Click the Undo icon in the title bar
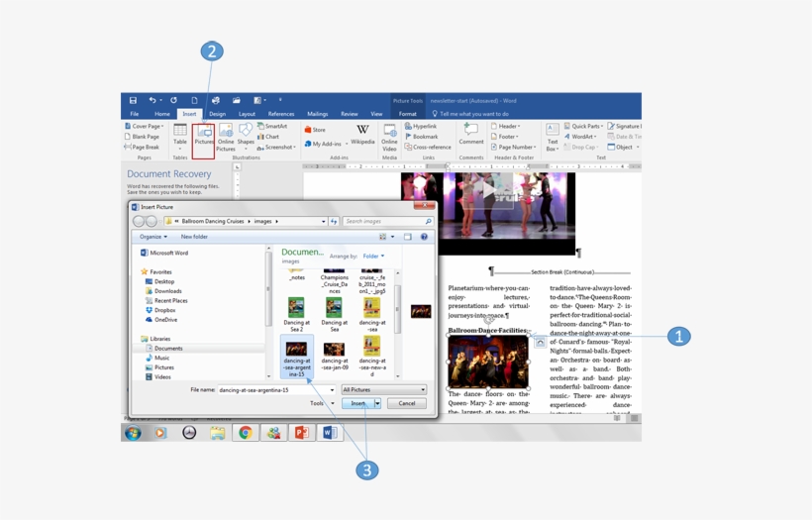Screen dimensions: 812x520 click(x=152, y=100)
